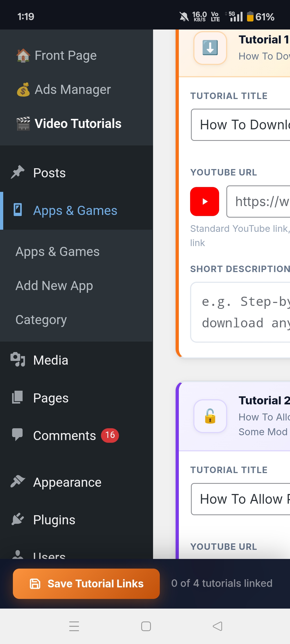Open the Appearance menu
Viewport: 290px width, 644px height.
coord(77,482)
